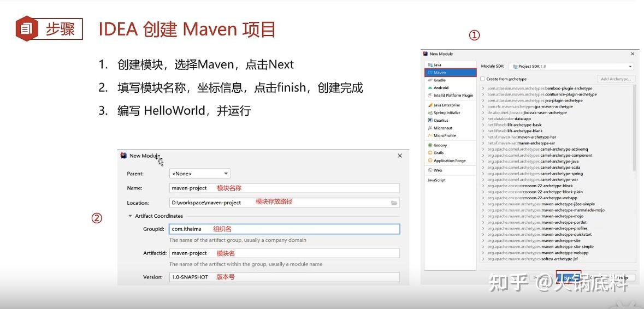This screenshot has width=644, height=309.
Task: Collapse the Artifact Coordinates section
Action: pos(130,216)
